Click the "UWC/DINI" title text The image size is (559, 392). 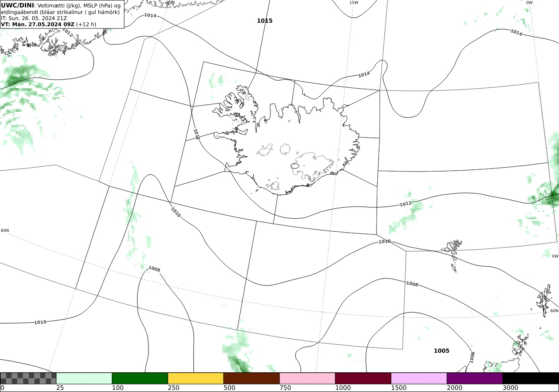17,5
